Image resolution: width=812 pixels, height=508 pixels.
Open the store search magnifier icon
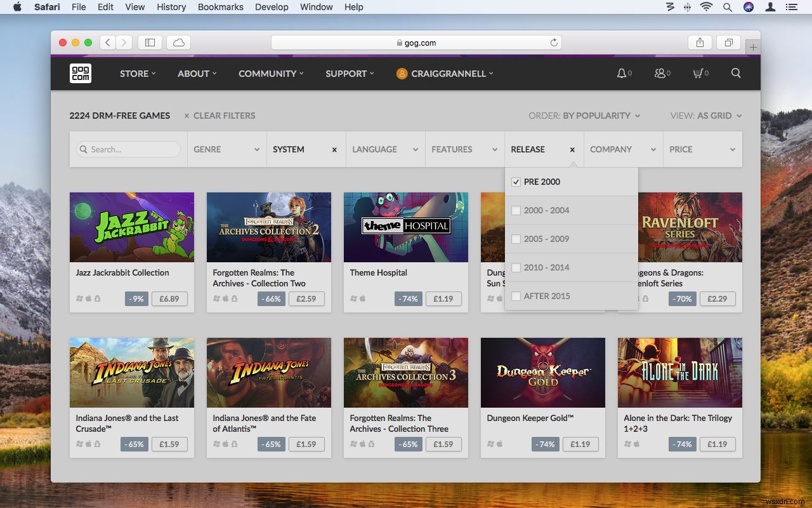[735, 73]
